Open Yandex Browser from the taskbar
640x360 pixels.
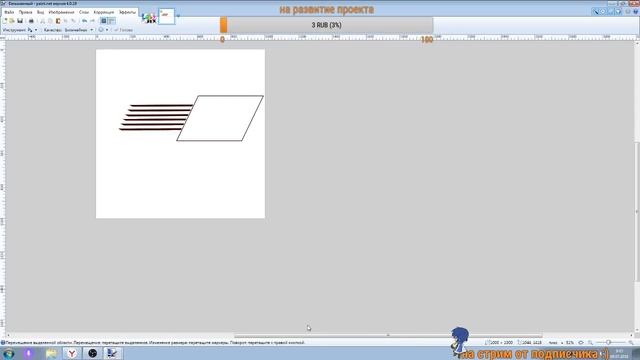click(72, 353)
